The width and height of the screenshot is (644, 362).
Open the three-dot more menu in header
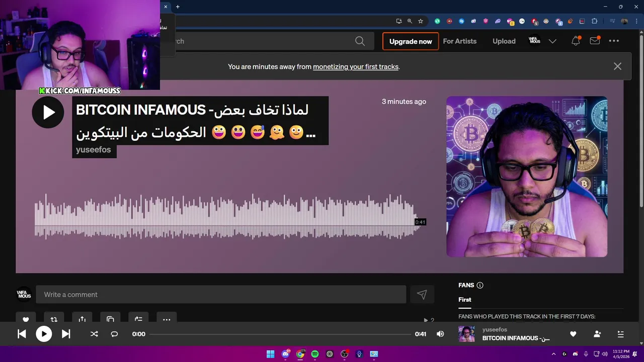pyautogui.click(x=614, y=41)
